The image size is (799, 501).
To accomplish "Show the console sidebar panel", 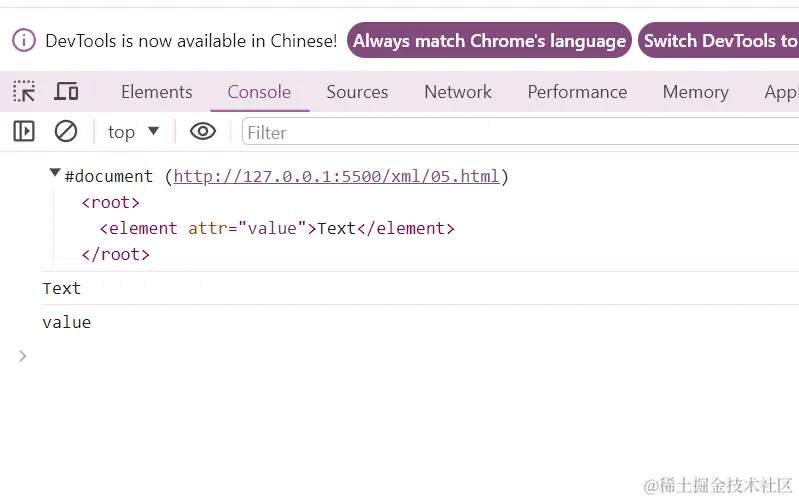I will pyautogui.click(x=24, y=131).
